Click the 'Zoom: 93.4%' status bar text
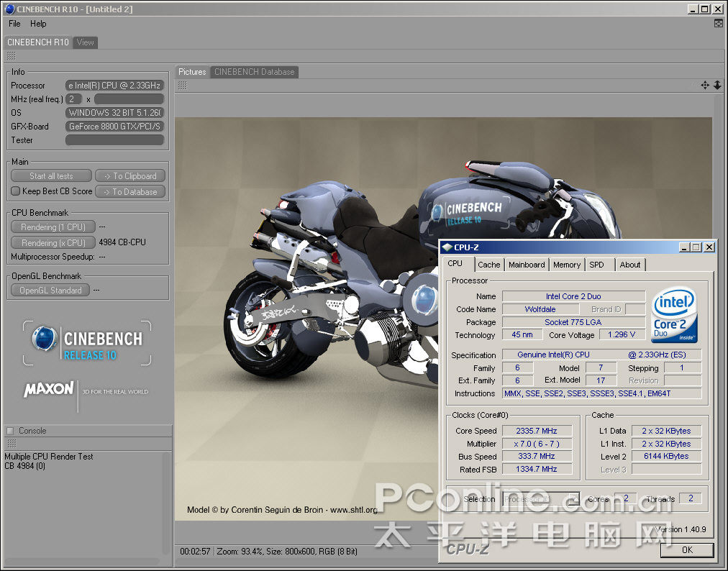Screen dimensions: 728x571 pyautogui.click(x=240, y=552)
